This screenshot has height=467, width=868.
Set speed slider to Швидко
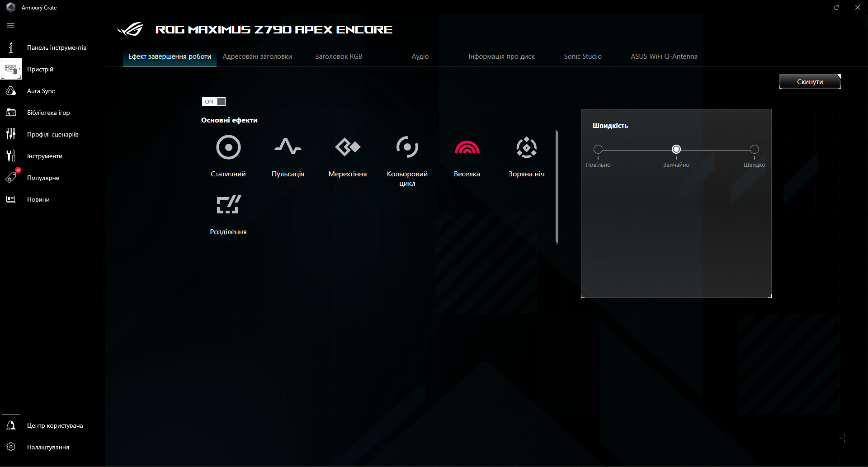click(x=754, y=149)
